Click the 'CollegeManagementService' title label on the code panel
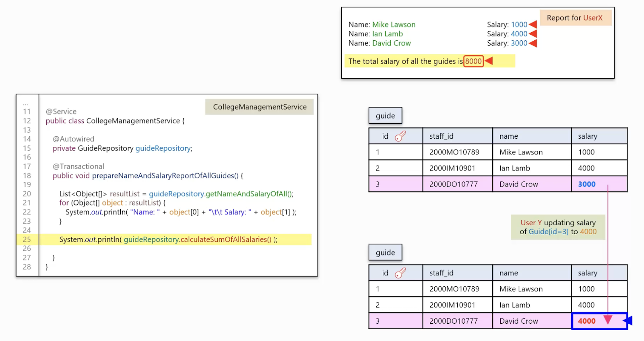 coord(260,107)
